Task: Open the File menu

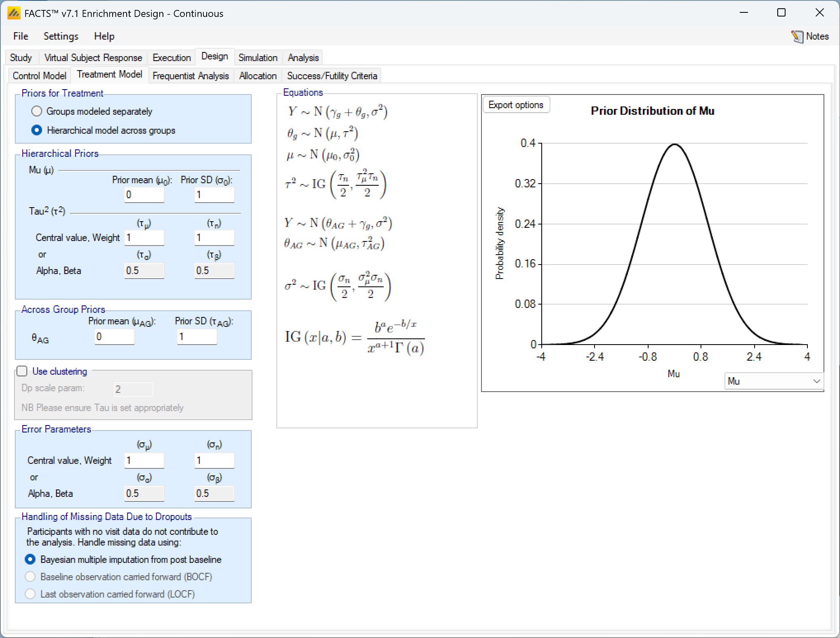Action: 21,36
